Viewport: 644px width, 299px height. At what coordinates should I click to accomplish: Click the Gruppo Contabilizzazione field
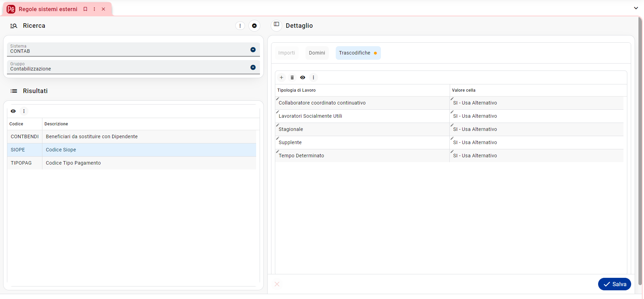pos(133,67)
